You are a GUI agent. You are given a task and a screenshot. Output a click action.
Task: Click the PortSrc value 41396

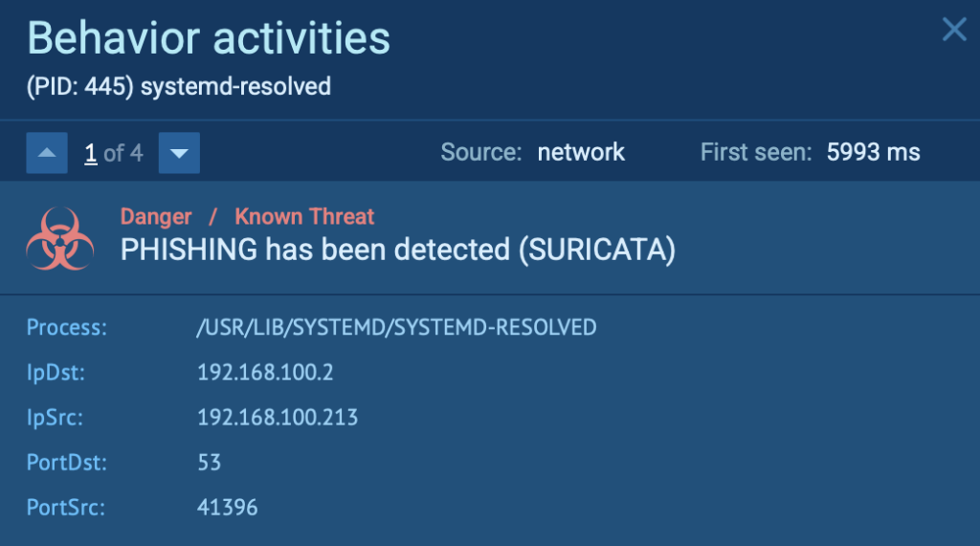point(228,507)
